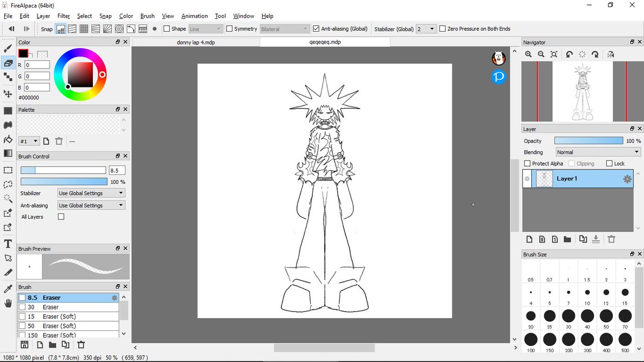Enable concentric circle snap
This screenshot has width=644, height=362.
[119, 29]
